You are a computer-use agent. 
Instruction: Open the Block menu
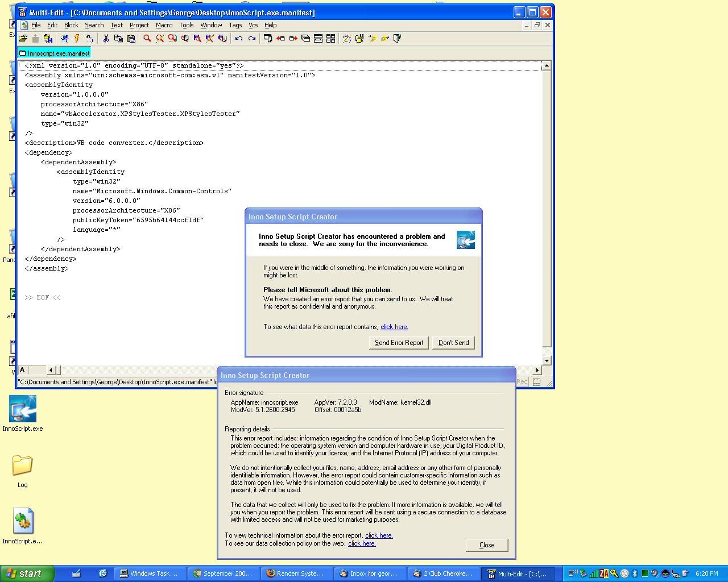click(71, 25)
